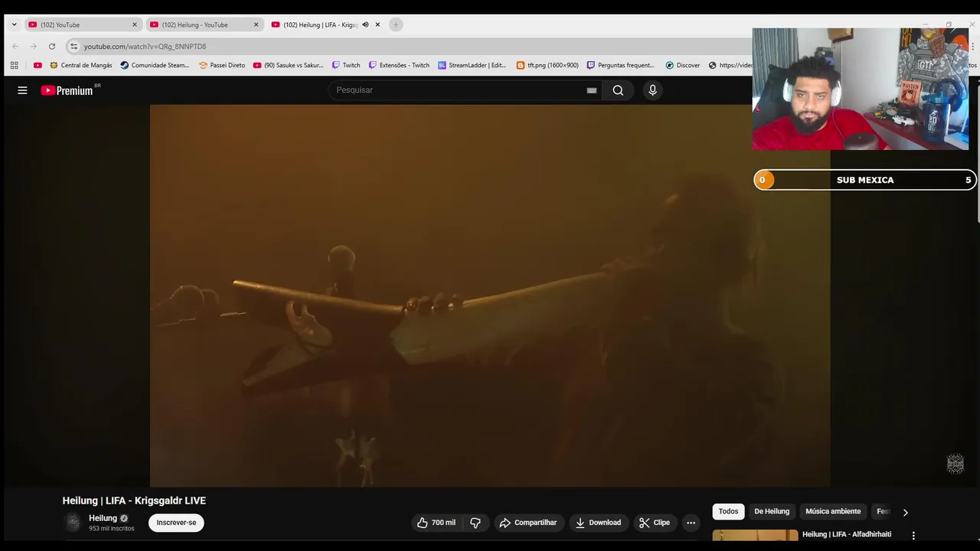Close the first (102) YouTube tab
This screenshot has width=980, height=551.
pos(135,24)
